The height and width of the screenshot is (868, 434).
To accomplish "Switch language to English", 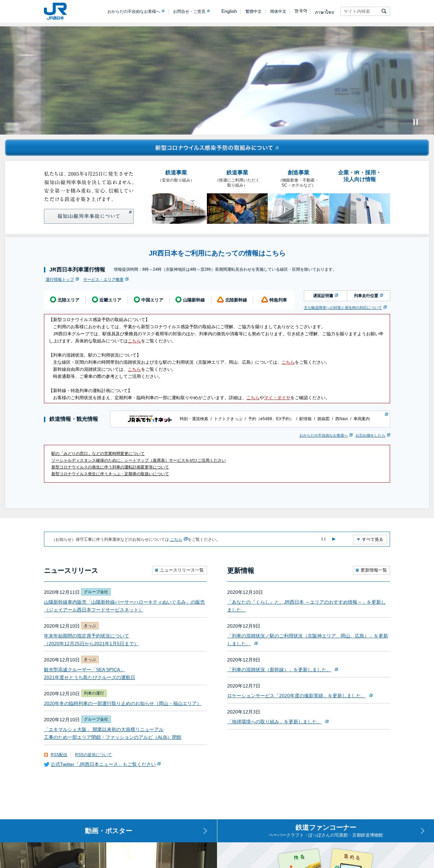I will (x=229, y=11).
